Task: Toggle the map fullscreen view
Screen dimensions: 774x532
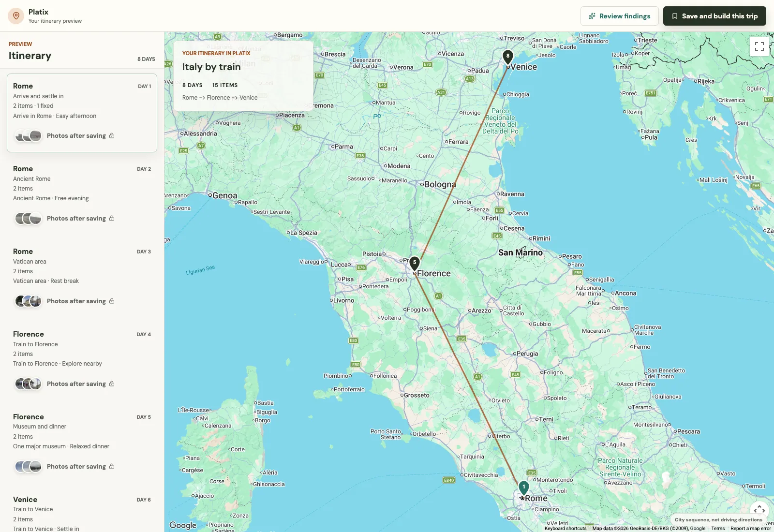Action: click(759, 46)
